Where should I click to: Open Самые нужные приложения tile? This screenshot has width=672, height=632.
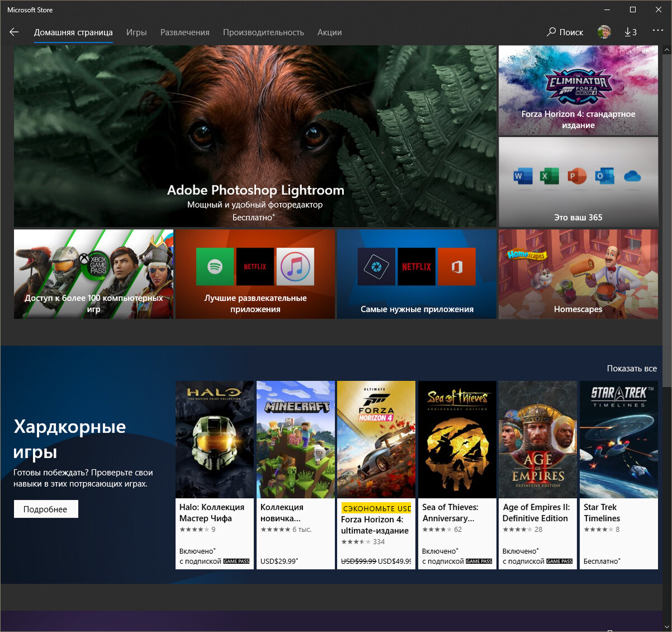417,274
